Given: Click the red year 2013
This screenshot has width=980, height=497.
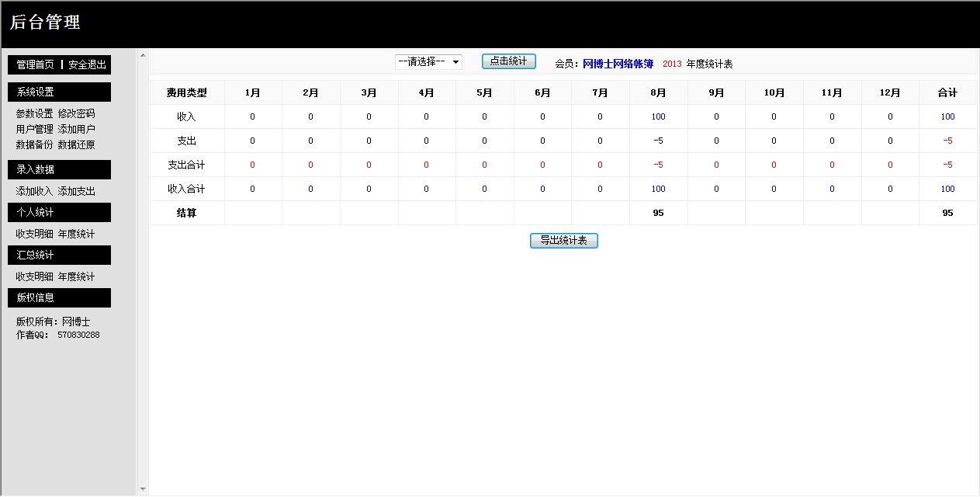Looking at the screenshot, I should pyautogui.click(x=672, y=64).
